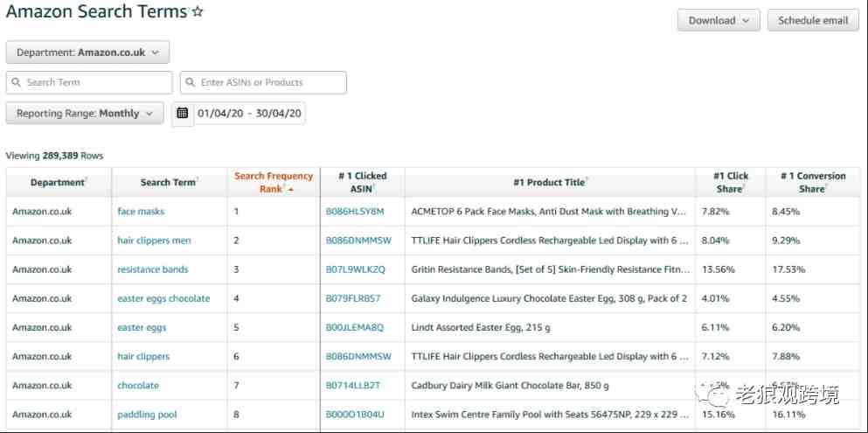Viewport: 868px width, 433px height.
Task: Select the ACMETOP 6 Pack Face Masks title
Action: 549,212
